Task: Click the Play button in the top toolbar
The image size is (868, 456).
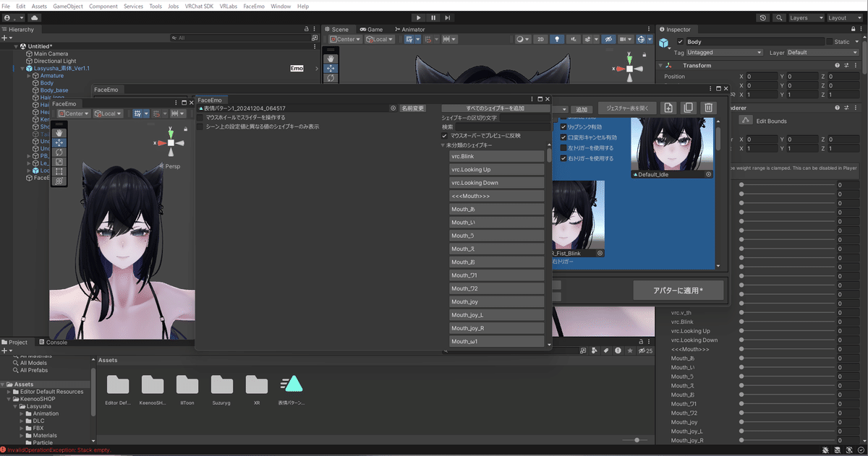Action: coord(419,17)
